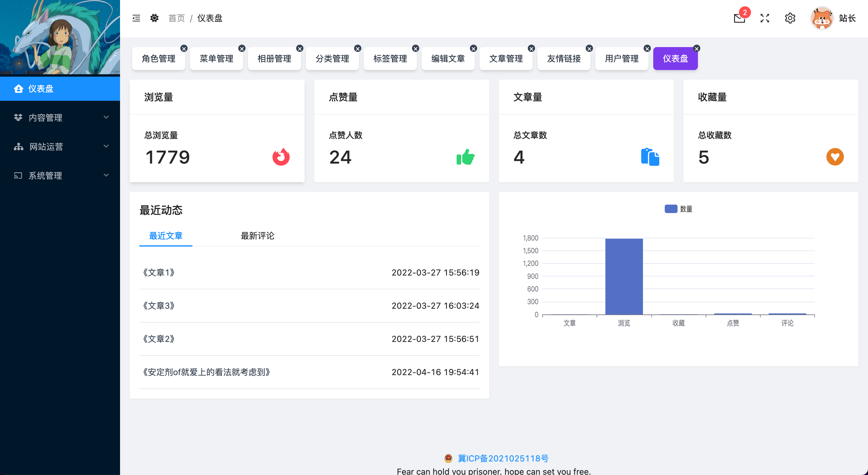
Task: Switch to the 文章管理 tab
Action: [506, 59]
